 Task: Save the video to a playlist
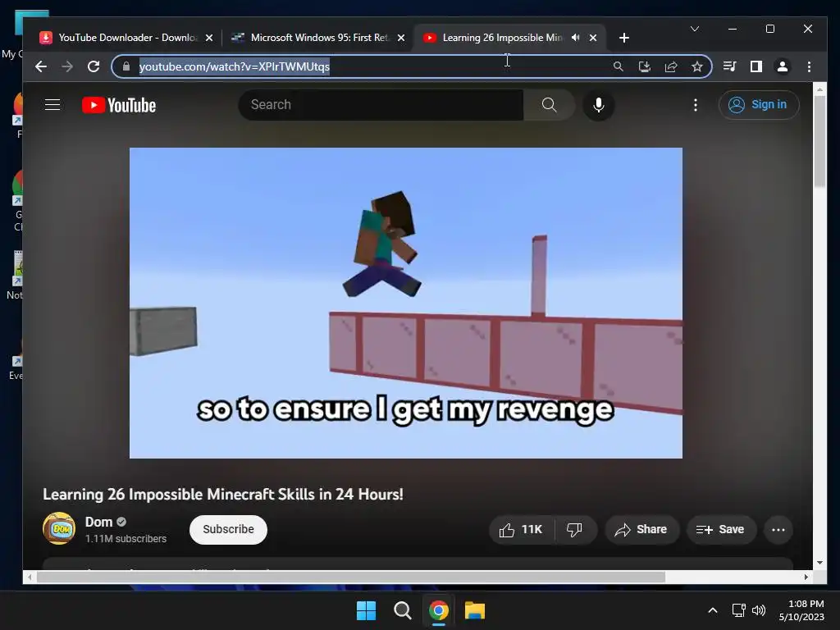[721, 530]
